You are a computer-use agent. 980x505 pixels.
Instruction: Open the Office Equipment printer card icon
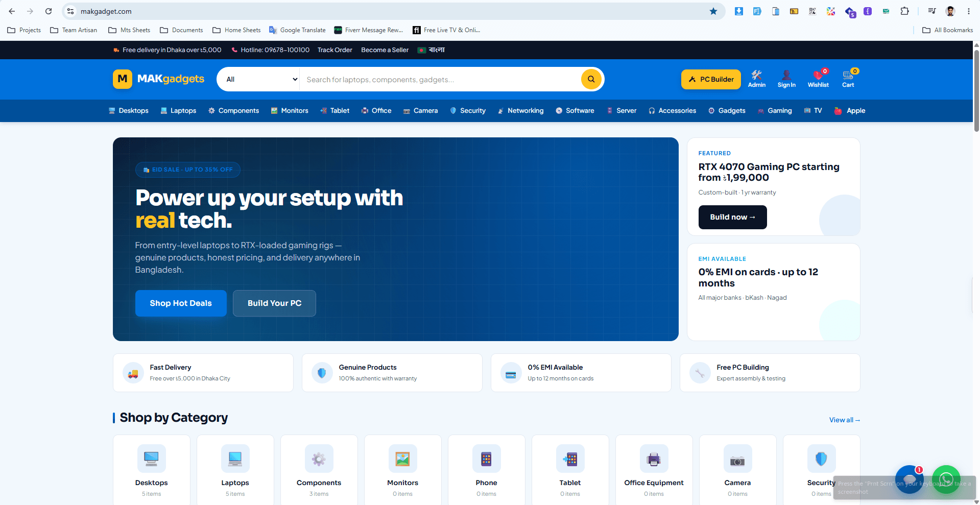point(654,459)
